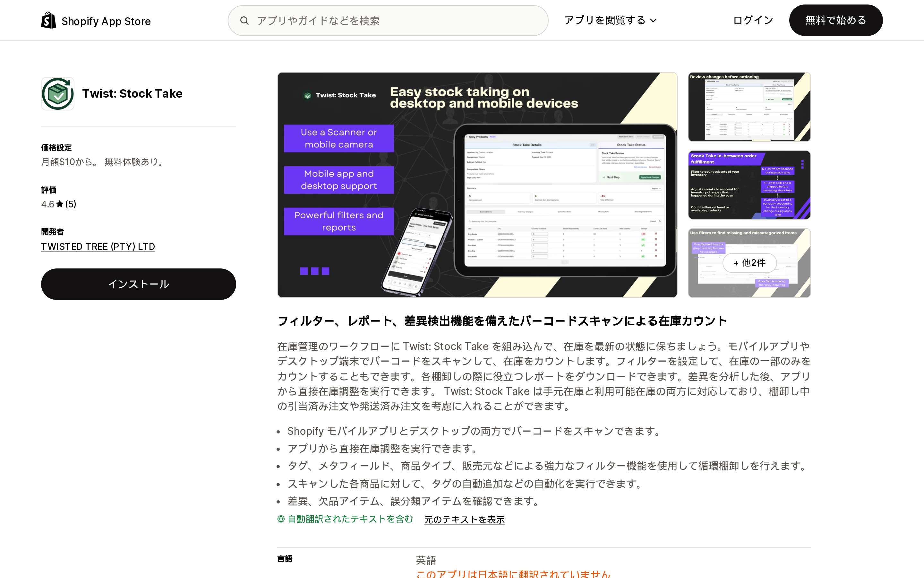The width and height of the screenshot is (924, 578).
Task: Open the TWISTED TREE (PTY) LTD developer link
Action: 98,247
